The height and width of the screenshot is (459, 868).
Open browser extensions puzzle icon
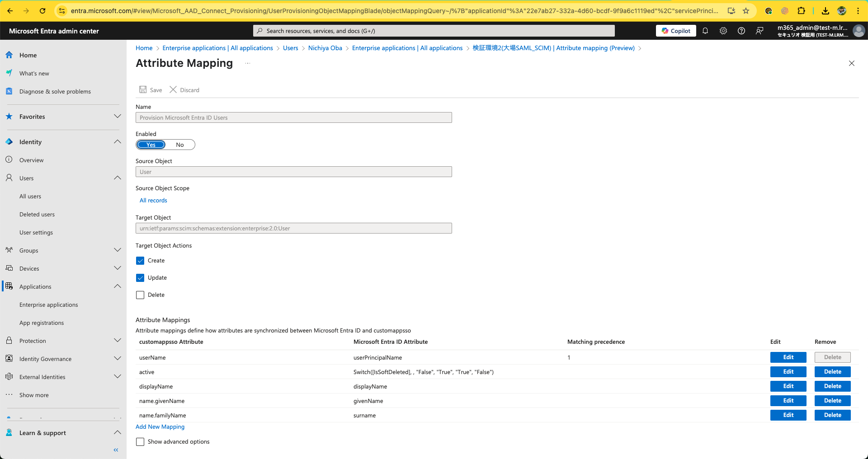(801, 11)
